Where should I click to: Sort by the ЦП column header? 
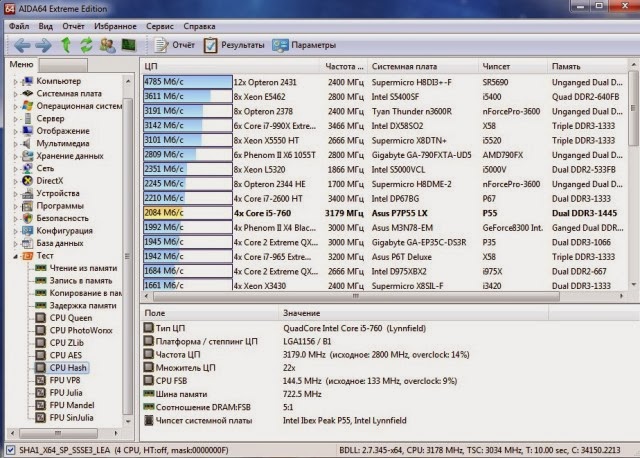(x=231, y=66)
